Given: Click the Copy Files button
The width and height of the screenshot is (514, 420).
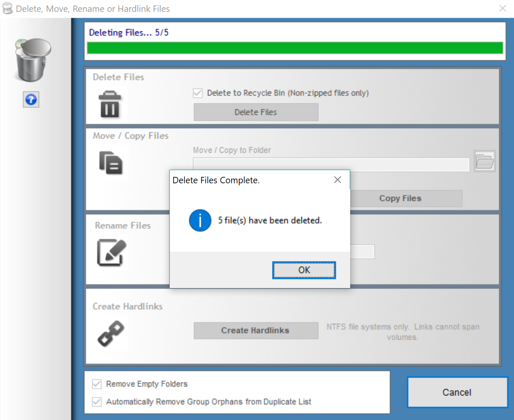Looking at the screenshot, I should pos(400,199).
